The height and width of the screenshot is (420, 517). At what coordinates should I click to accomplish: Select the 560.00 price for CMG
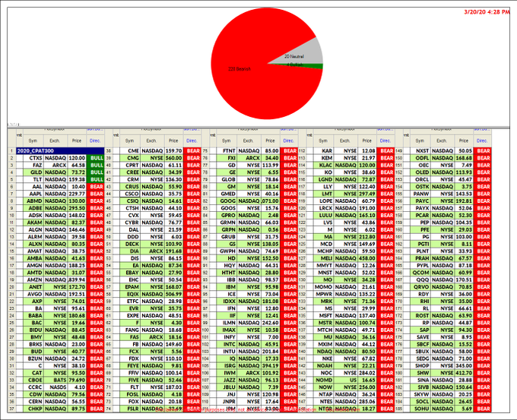174,158
